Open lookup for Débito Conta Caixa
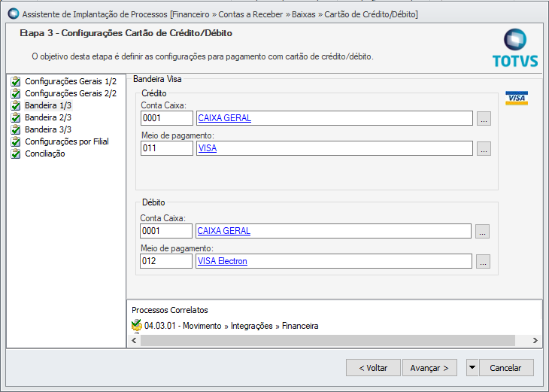Screen dimensions: 549x392 pyautogui.click(x=484, y=232)
